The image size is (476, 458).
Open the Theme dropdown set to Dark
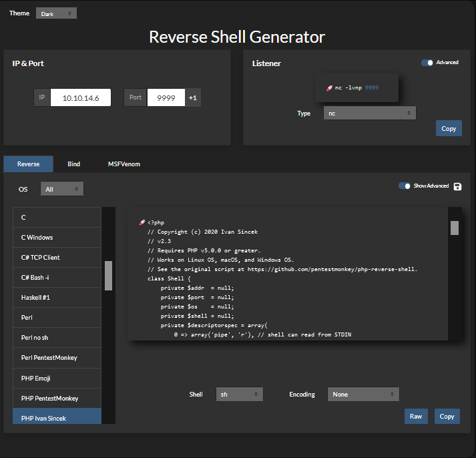tap(56, 13)
